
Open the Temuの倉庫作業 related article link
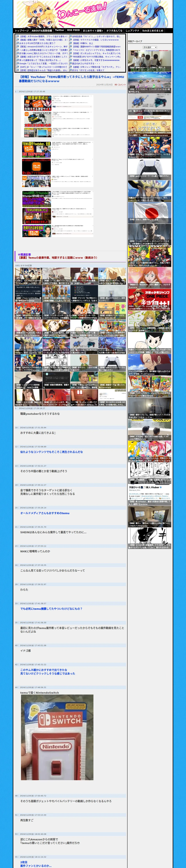[57, 258]
